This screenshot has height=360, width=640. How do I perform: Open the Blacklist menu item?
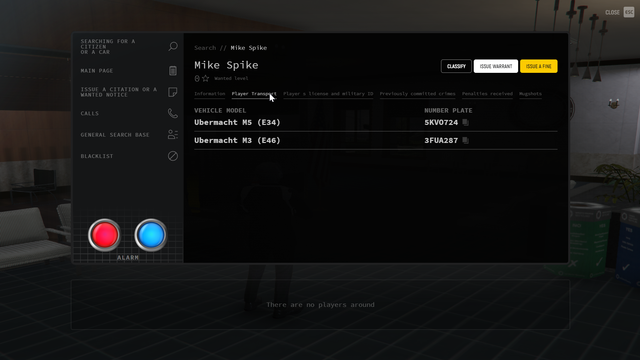point(129,156)
